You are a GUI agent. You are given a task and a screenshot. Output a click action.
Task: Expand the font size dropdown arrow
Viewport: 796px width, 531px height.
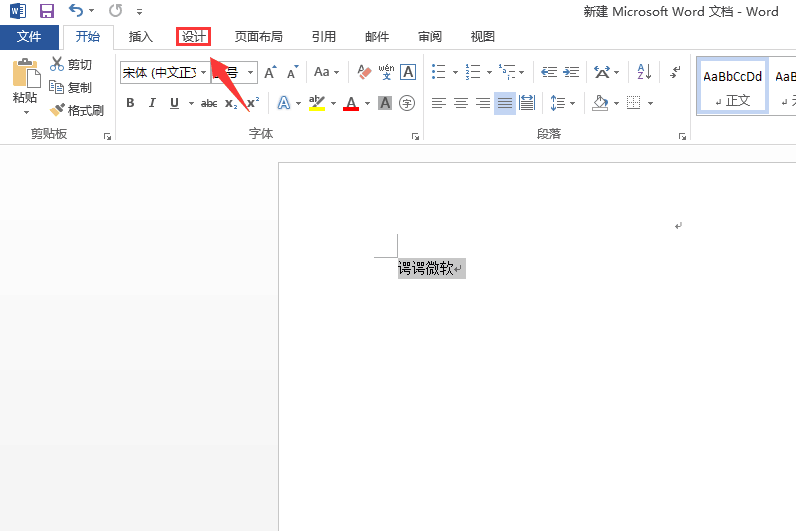click(x=250, y=73)
